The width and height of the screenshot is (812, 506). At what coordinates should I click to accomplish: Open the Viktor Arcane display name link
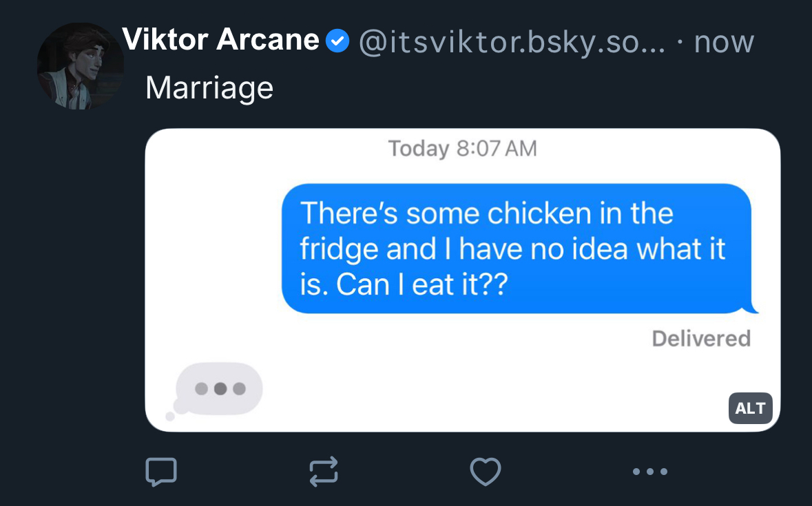click(x=220, y=40)
